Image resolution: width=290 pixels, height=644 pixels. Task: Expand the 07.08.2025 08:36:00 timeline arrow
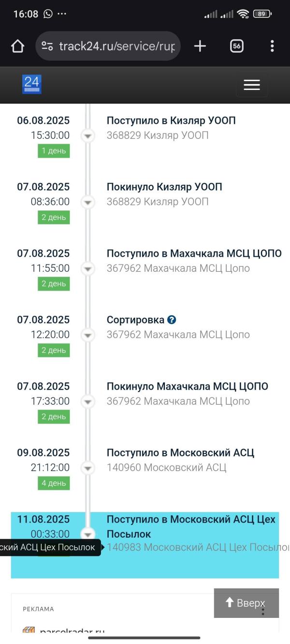[x=87, y=203]
